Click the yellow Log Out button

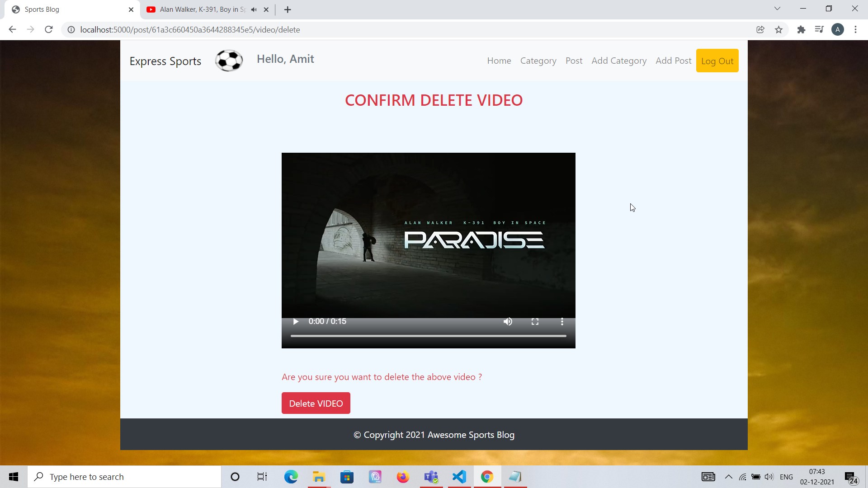point(717,61)
